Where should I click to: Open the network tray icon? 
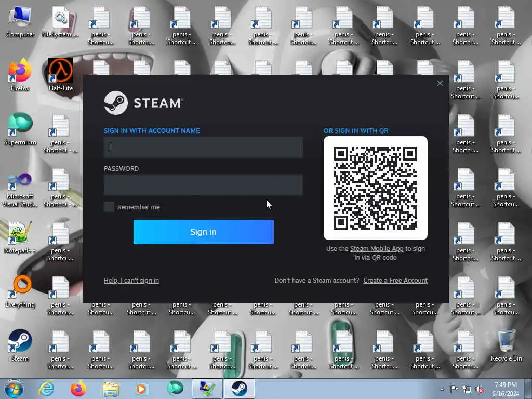coord(467,390)
